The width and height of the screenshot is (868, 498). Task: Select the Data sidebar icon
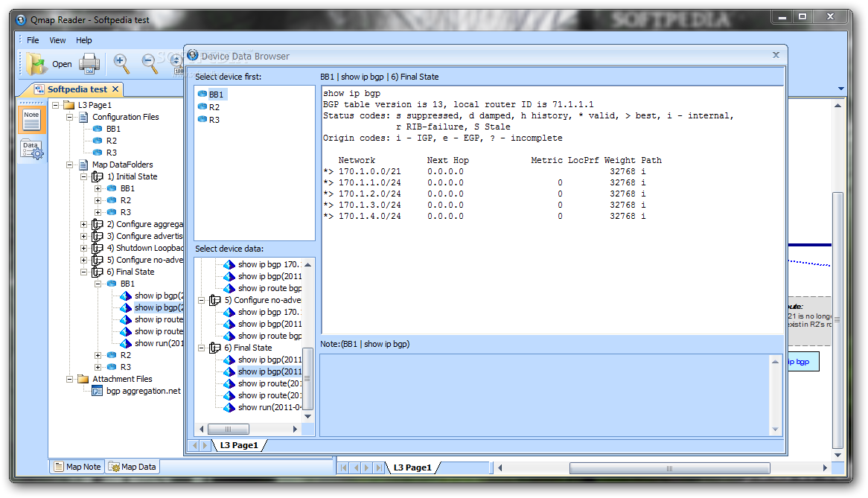pyautogui.click(x=31, y=150)
